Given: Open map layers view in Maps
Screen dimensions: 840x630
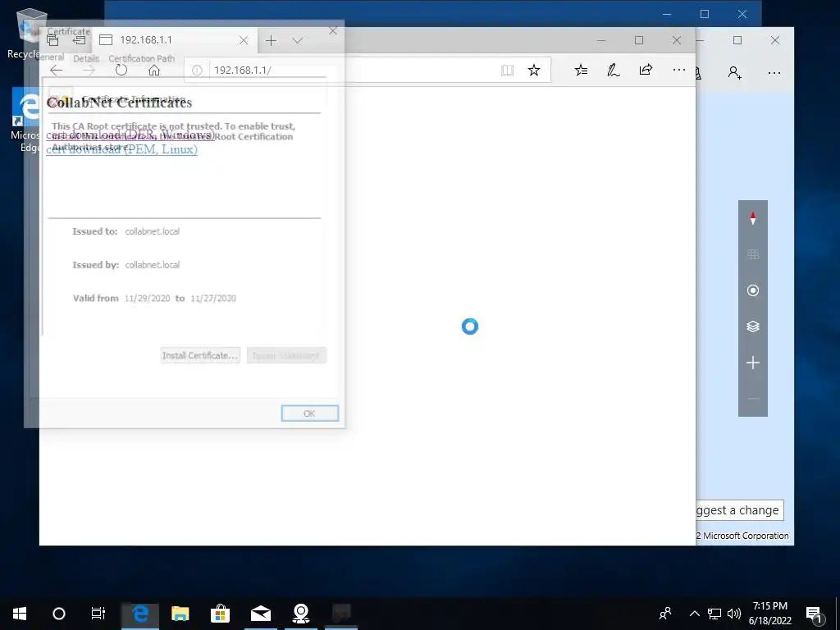Looking at the screenshot, I should click(x=753, y=326).
